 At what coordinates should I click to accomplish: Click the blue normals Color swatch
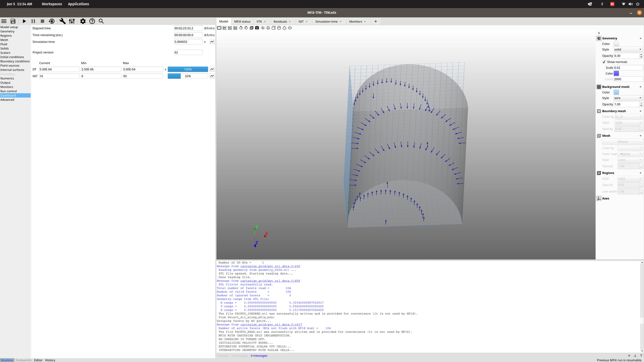coord(616,73)
